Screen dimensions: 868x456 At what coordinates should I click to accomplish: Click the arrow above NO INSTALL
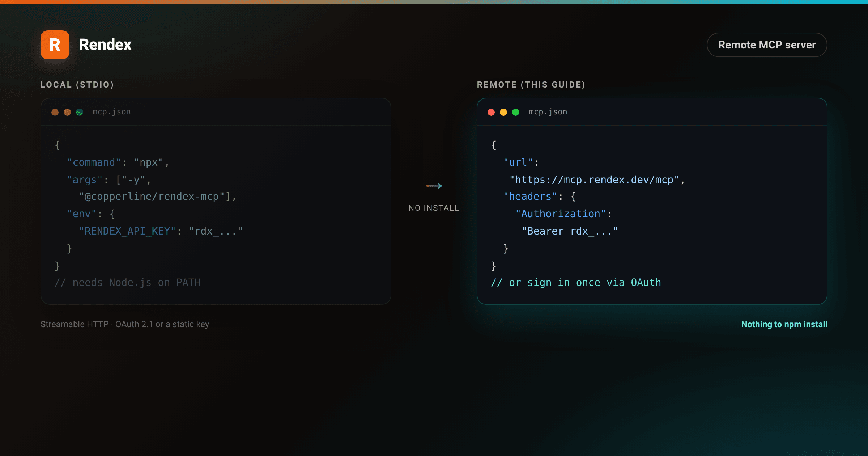click(434, 186)
